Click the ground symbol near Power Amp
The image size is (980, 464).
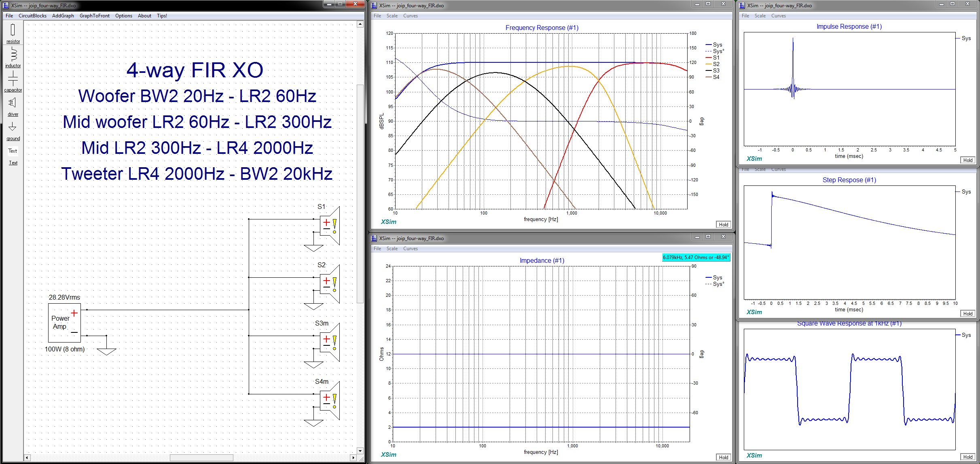point(106,351)
